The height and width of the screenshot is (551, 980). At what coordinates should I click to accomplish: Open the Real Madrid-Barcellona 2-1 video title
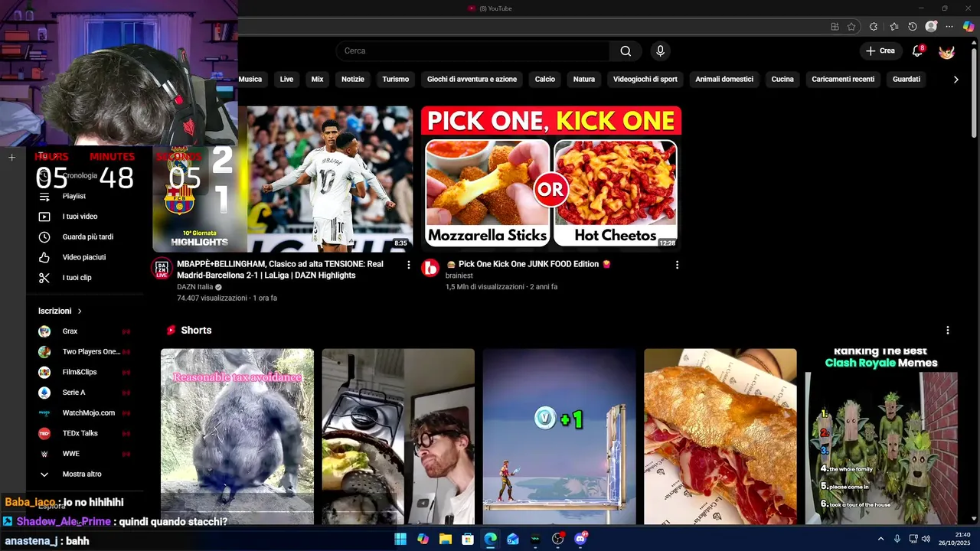click(x=280, y=269)
